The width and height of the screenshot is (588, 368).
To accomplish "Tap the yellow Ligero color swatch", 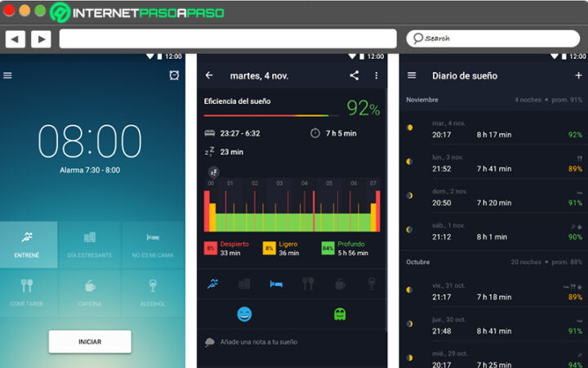I will tap(269, 249).
